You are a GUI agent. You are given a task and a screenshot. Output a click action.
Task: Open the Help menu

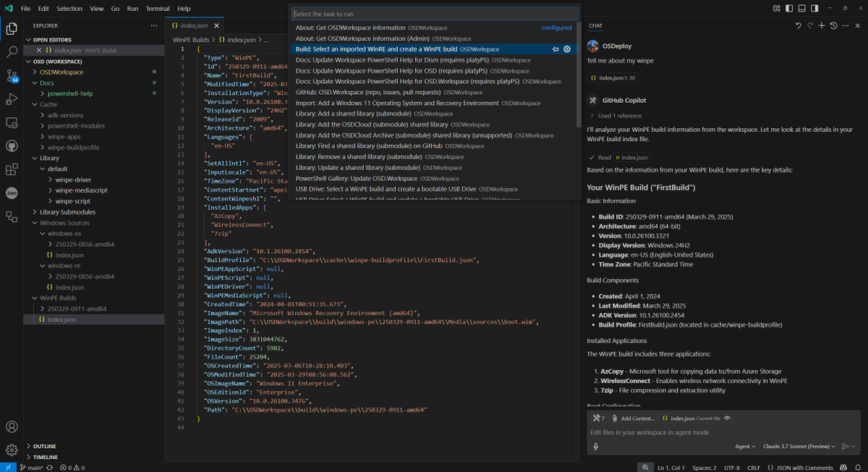point(184,9)
